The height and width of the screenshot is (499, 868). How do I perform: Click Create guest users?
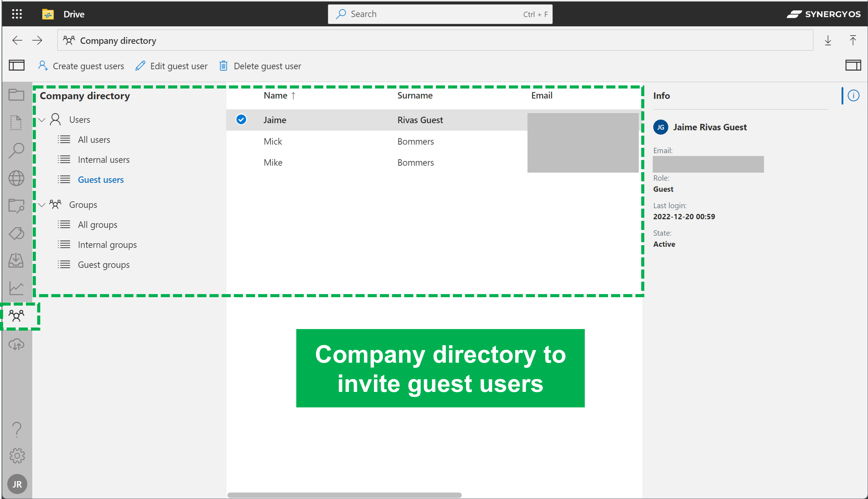tap(81, 66)
